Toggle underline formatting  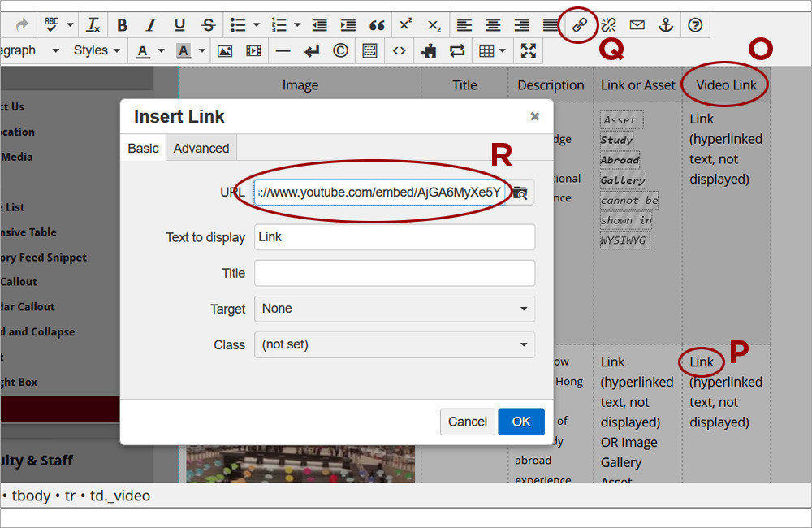pos(179,25)
